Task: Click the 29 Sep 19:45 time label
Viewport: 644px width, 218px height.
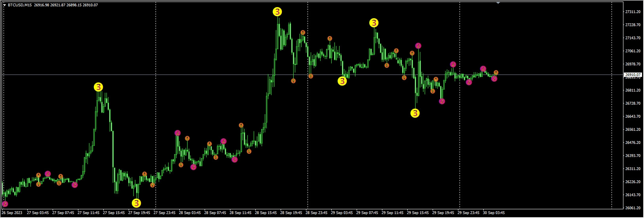Action: coord(443,213)
